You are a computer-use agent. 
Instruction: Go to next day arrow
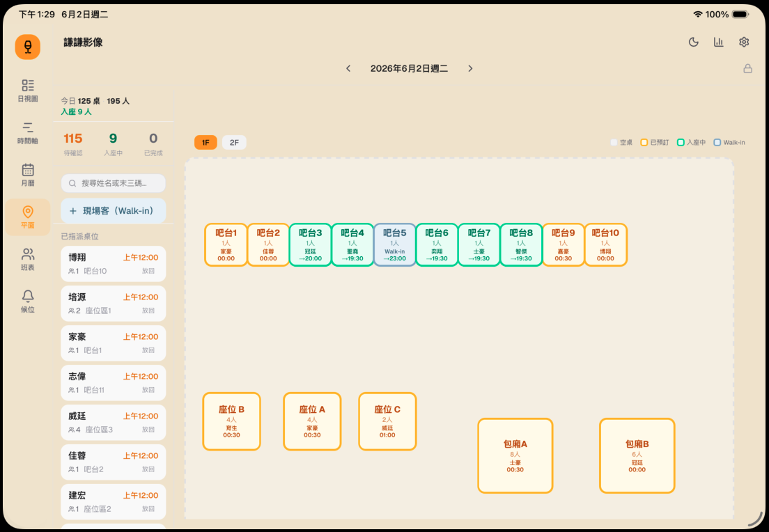[x=470, y=69]
